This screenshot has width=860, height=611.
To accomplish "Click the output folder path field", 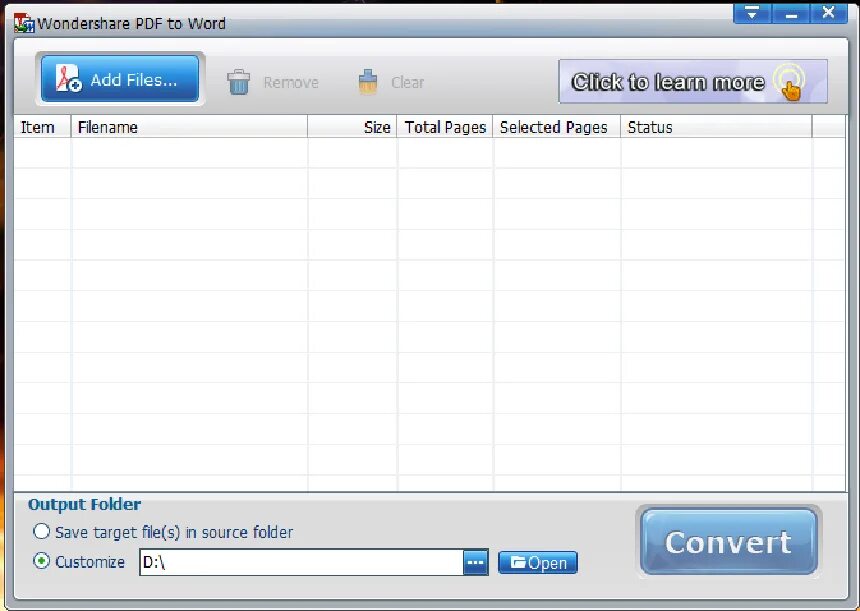I will [x=302, y=562].
